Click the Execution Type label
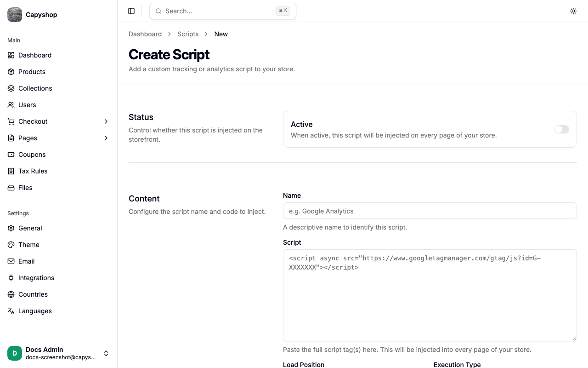 [x=457, y=365]
